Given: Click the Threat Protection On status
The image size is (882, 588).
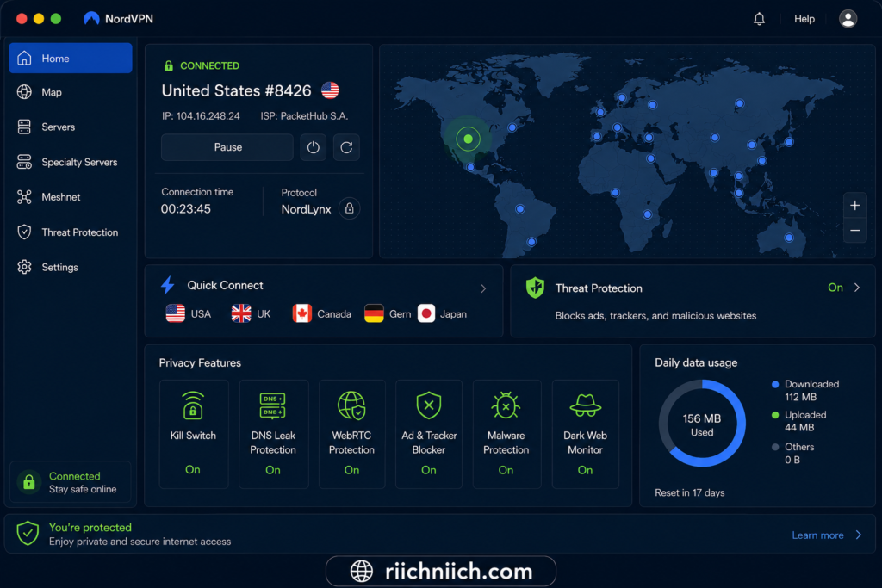Looking at the screenshot, I should 835,288.
